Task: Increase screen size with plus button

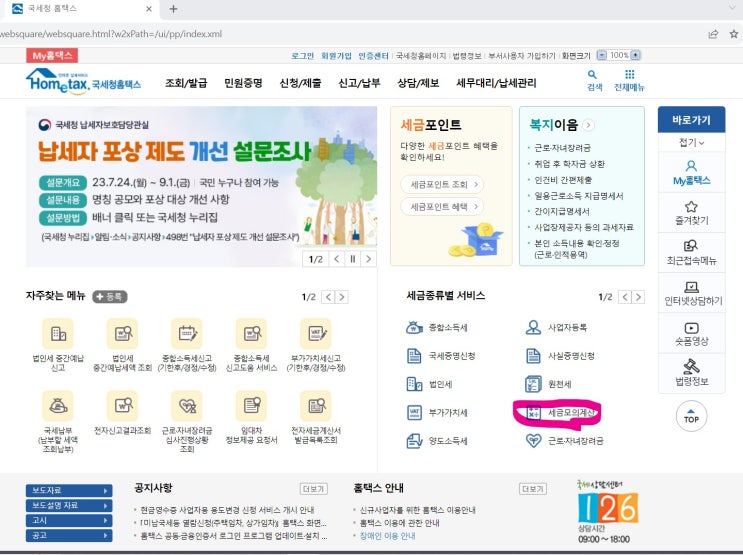Action: (x=636, y=55)
